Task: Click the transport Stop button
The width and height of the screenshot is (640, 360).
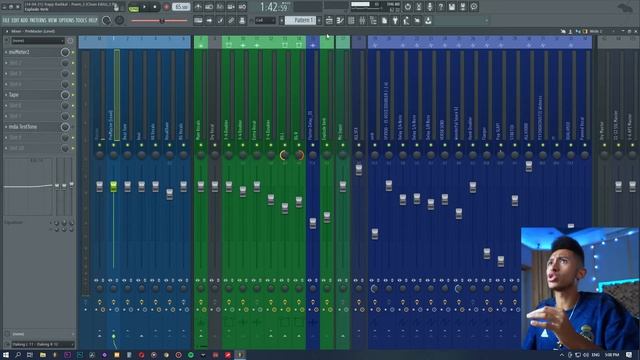Action: point(155,7)
